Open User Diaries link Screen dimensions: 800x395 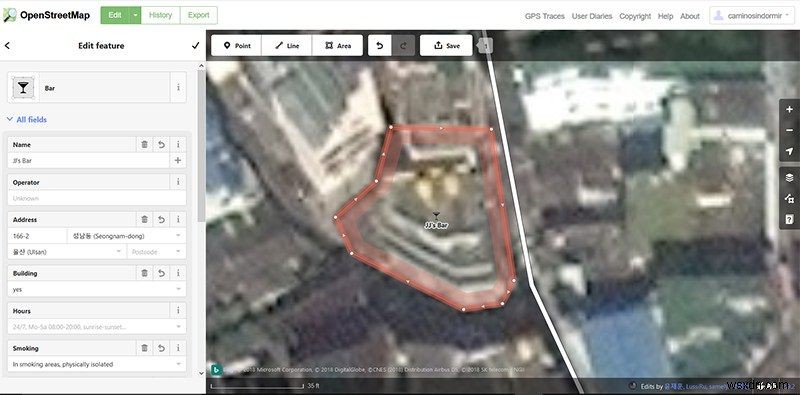point(592,16)
